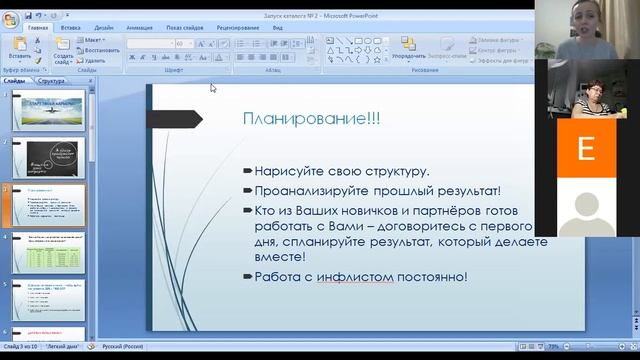This screenshot has width=640, height=360.
Task: Select the triangle shape in gallery
Action: tap(330, 50)
